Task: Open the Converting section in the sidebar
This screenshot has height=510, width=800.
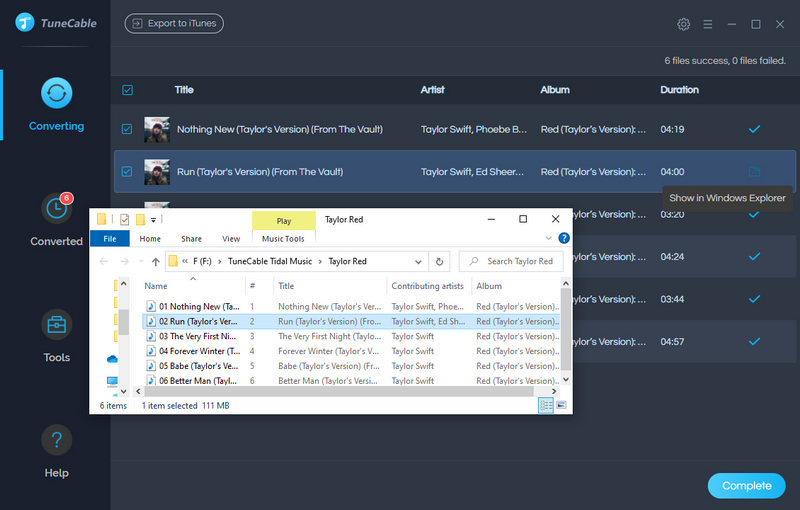Action: click(x=56, y=105)
